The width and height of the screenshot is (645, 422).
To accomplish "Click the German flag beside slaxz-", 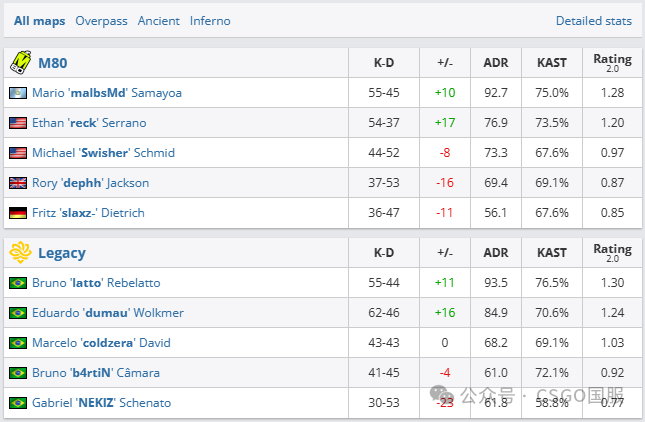I will [x=18, y=213].
